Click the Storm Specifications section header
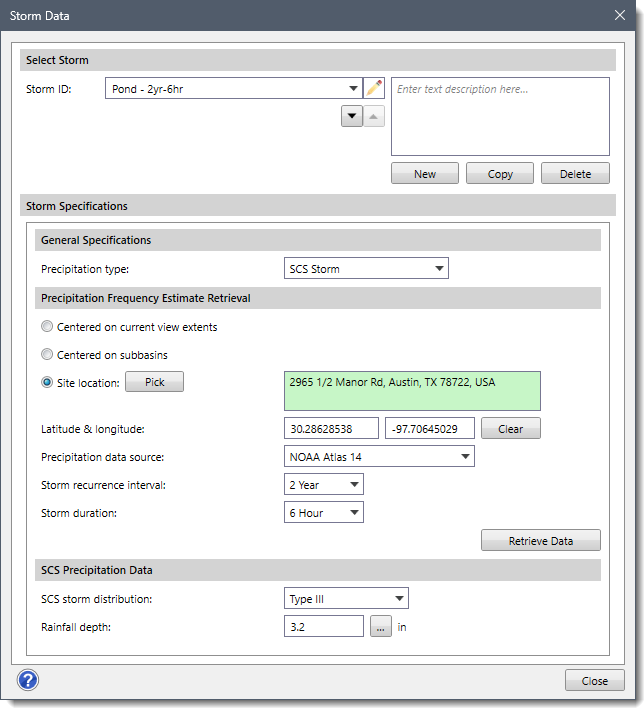Screen dimensions: 644x708 click(x=318, y=205)
